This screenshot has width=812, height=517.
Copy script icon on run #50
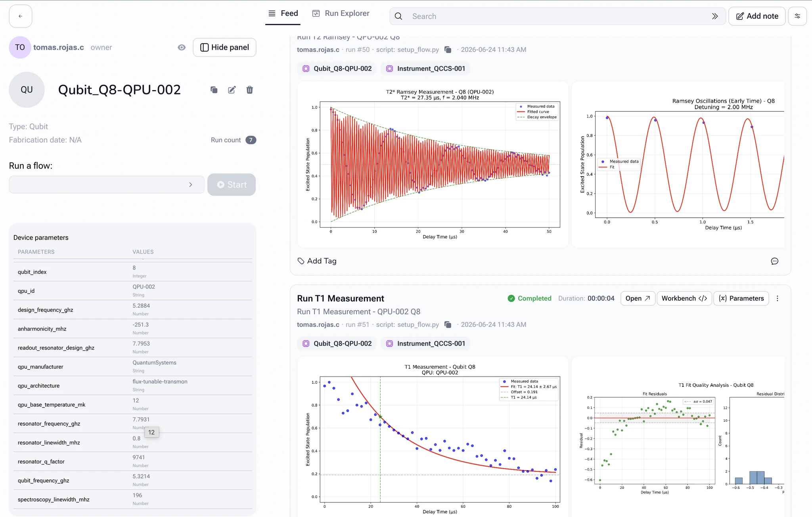pos(448,50)
